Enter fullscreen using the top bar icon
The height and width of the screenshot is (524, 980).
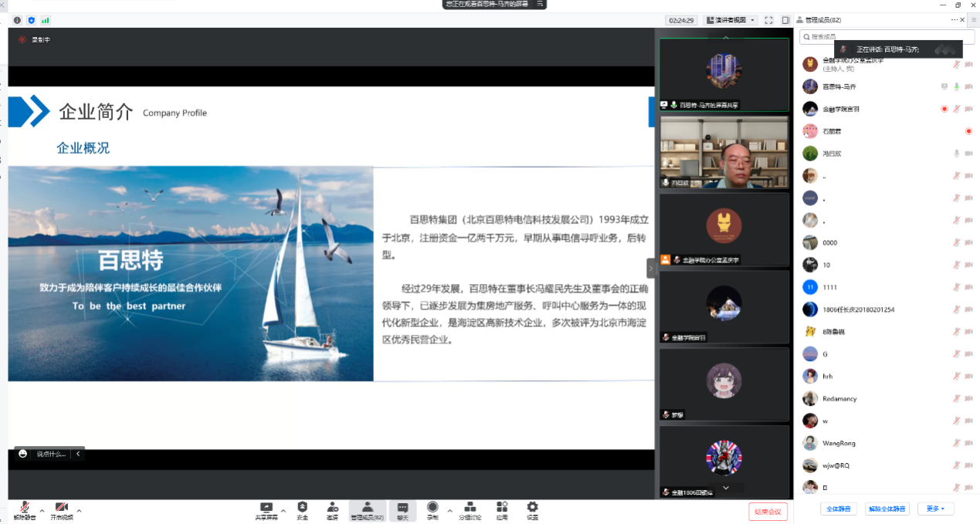coord(768,20)
